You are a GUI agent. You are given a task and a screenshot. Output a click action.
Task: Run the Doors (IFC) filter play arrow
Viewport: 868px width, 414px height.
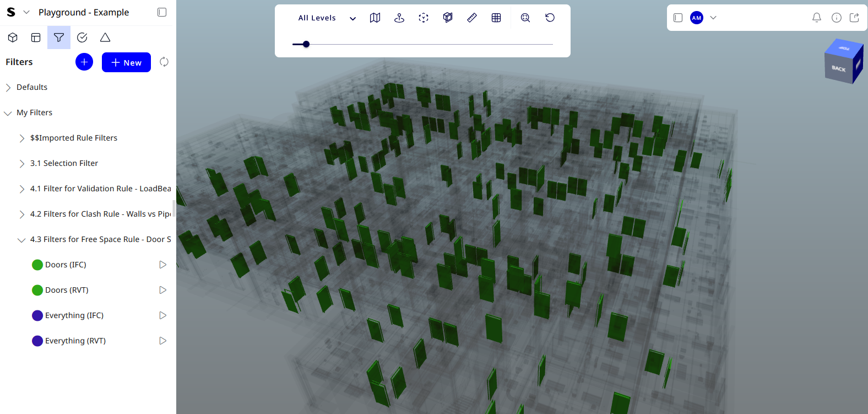tap(162, 265)
